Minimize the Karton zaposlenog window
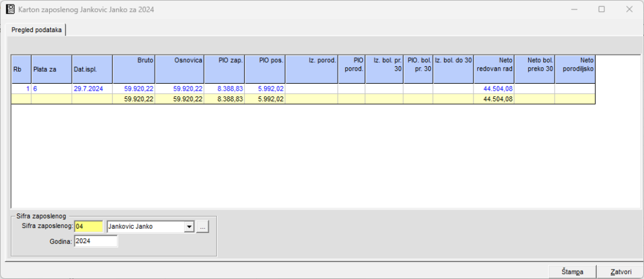Viewport: 644px width, 279px height. pos(573,9)
